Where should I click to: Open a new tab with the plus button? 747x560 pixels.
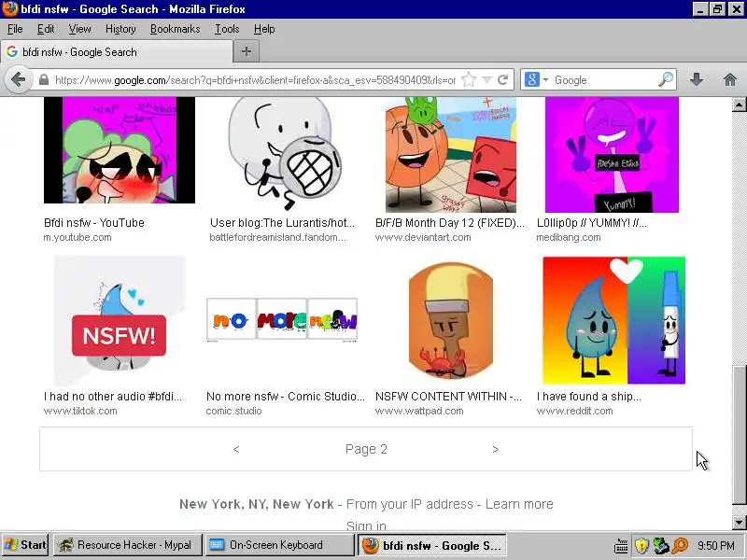pyautogui.click(x=247, y=51)
